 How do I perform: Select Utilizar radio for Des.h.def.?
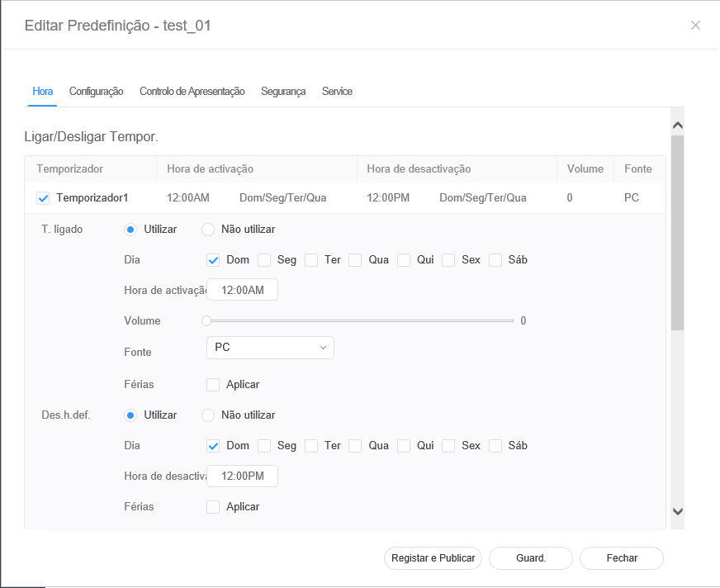[130, 415]
